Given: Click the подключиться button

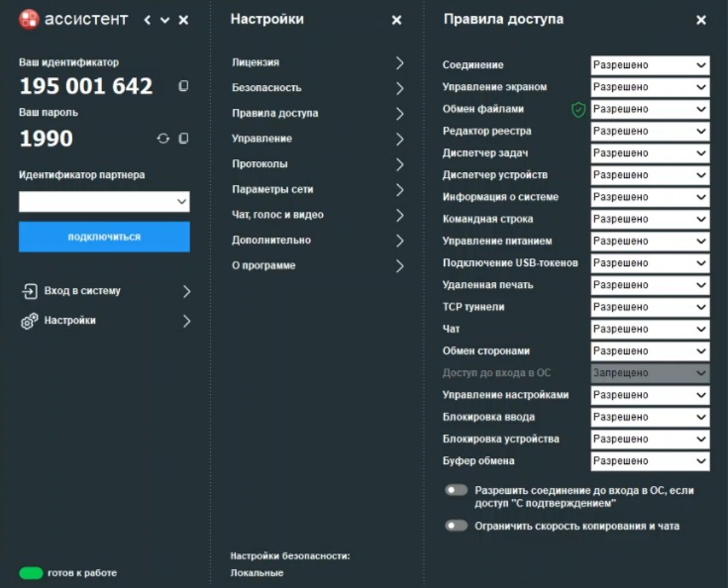Looking at the screenshot, I should pyautogui.click(x=104, y=237).
